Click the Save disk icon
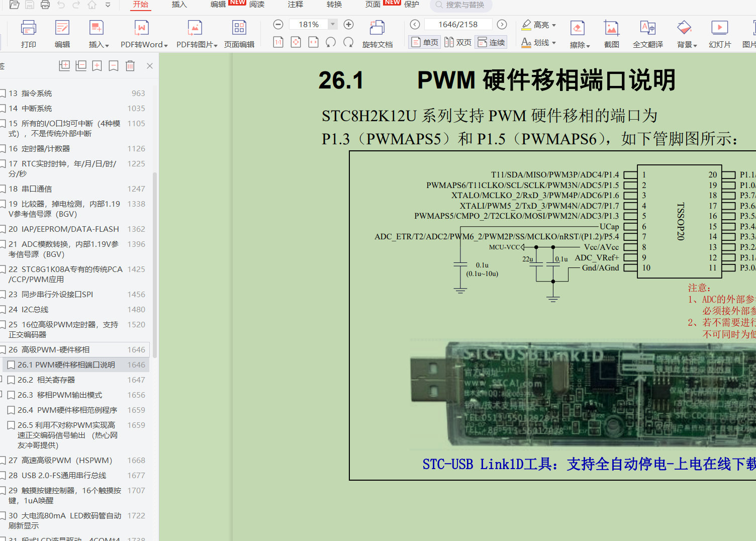756x541 pixels. point(30,5)
